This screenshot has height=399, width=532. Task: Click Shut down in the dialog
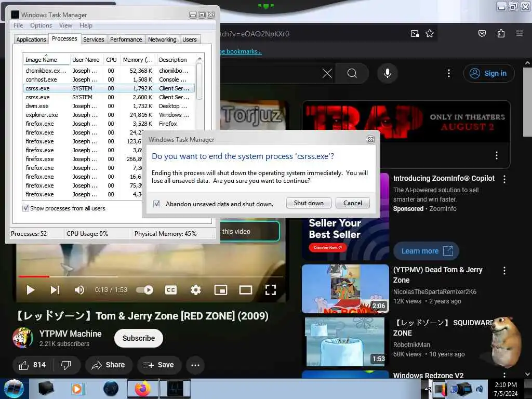coord(309,203)
